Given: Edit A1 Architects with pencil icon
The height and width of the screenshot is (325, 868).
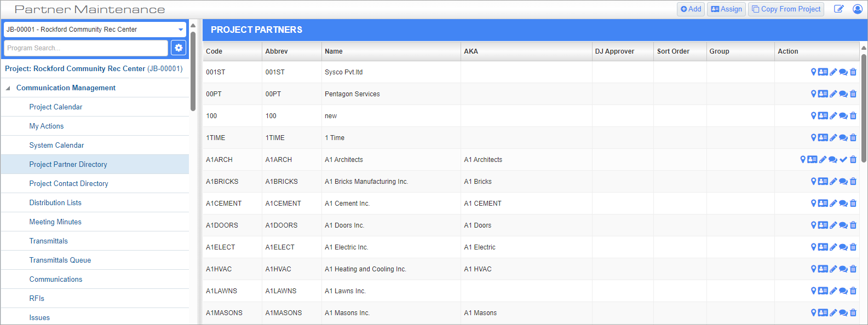Looking at the screenshot, I should tap(823, 159).
